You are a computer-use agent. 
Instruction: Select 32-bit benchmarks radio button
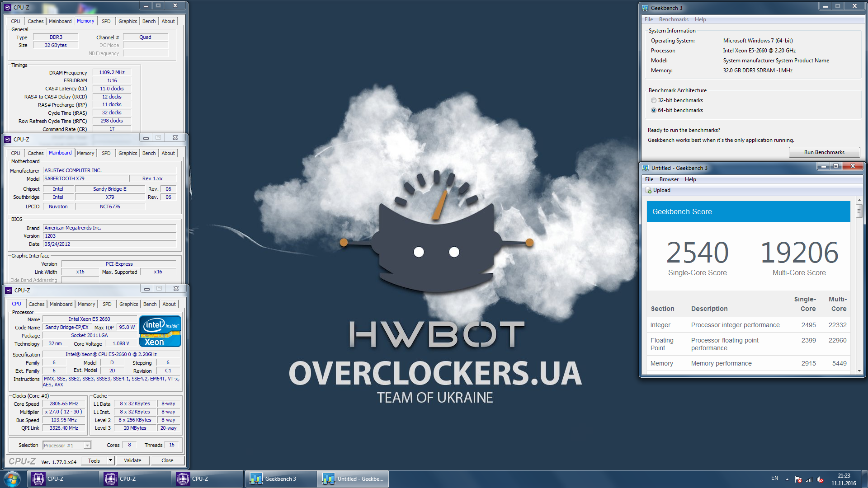click(x=653, y=100)
